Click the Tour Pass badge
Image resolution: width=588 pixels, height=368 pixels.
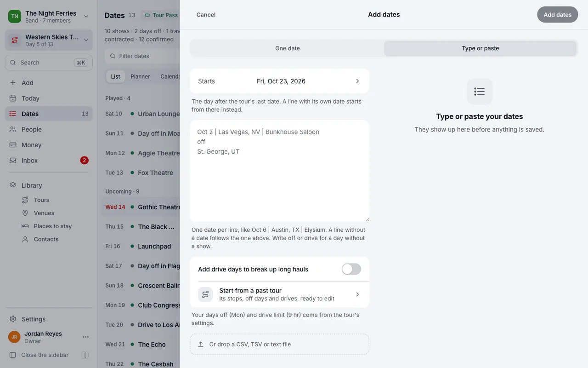[x=161, y=15]
